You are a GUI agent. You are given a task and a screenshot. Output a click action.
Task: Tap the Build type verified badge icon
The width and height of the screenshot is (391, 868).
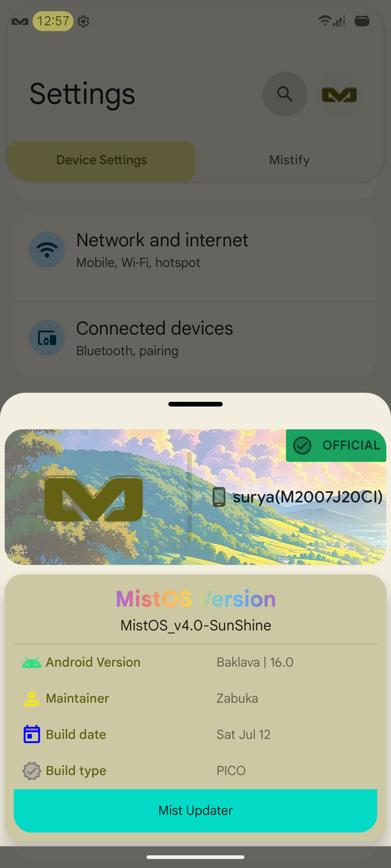[x=32, y=771]
